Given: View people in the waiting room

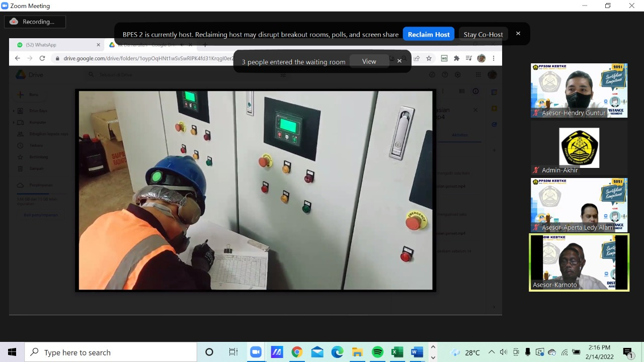Looking at the screenshot, I should [369, 61].
